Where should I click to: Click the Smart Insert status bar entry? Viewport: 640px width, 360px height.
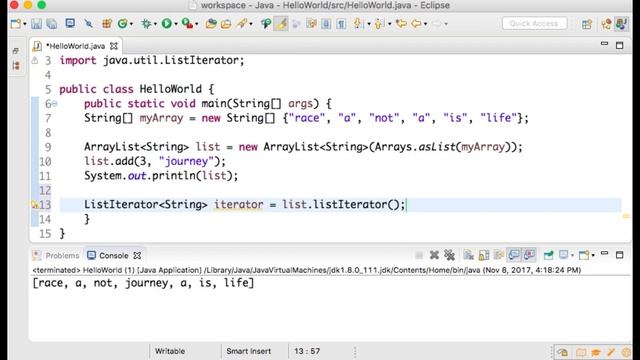249,351
